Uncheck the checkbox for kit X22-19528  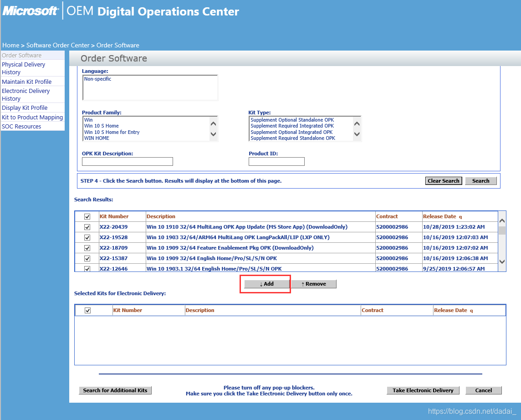coord(87,238)
